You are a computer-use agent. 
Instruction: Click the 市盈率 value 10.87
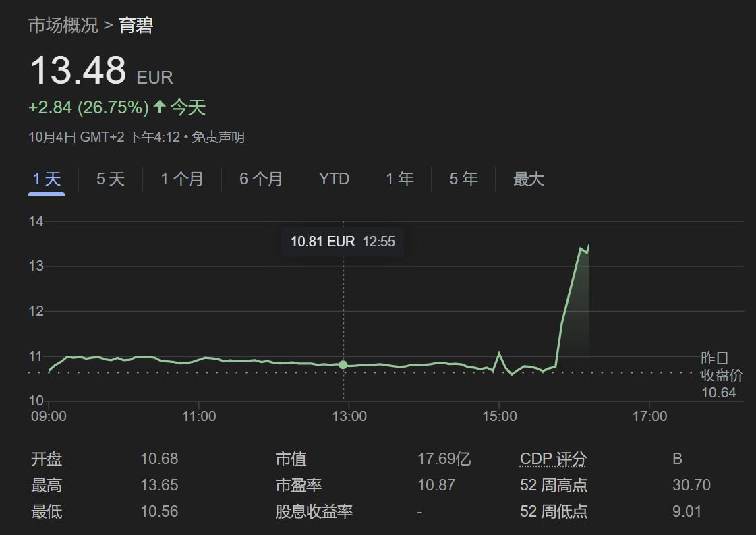(x=436, y=485)
